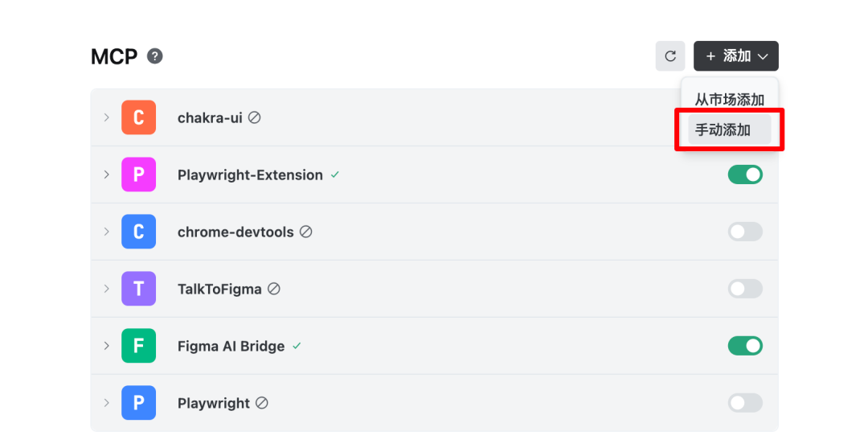Enable the TalkToFigma toggle
868x448 pixels.
745,289
